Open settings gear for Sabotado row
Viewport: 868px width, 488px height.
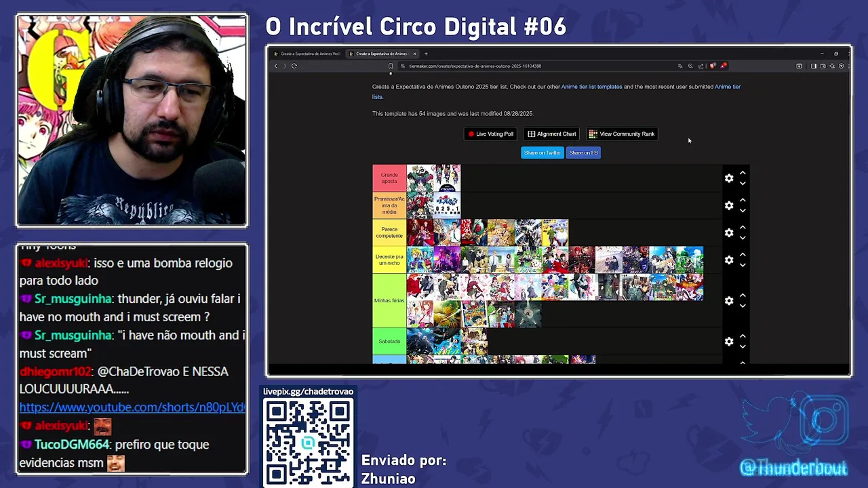click(729, 342)
